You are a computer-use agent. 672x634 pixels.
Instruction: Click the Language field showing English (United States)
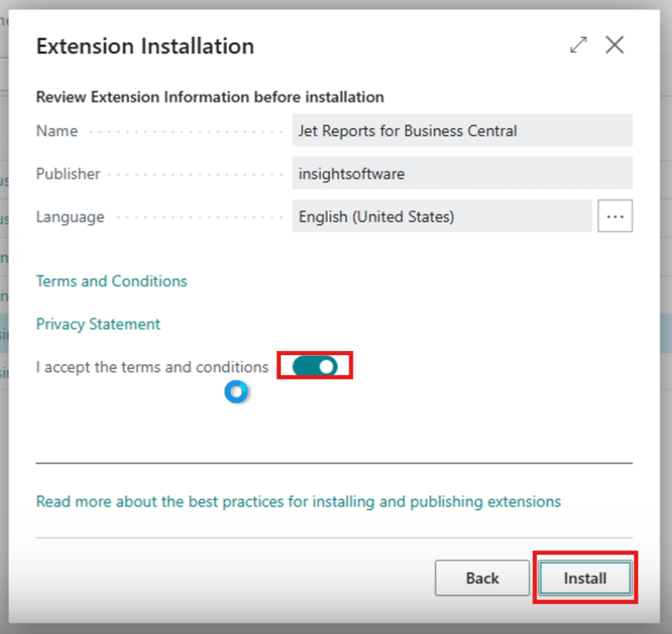tap(442, 216)
